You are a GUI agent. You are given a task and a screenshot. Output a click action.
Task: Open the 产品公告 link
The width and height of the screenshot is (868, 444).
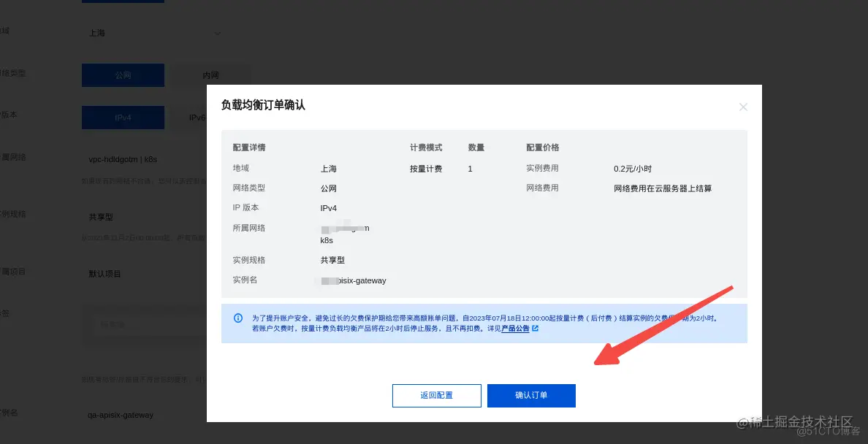point(515,329)
